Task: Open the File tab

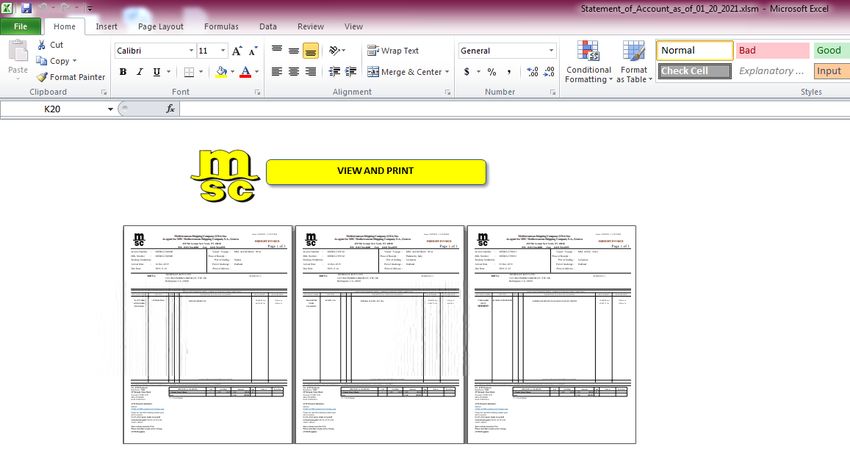Action: click(21, 26)
